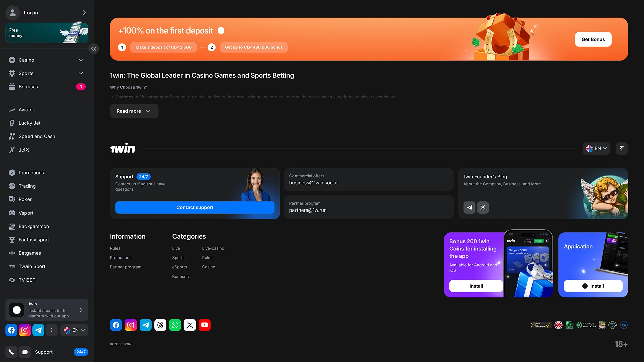This screenshot has height=362, width=644.
Task: Click the Casinos Analyzer badge in footer
Action: pos(586,325)
